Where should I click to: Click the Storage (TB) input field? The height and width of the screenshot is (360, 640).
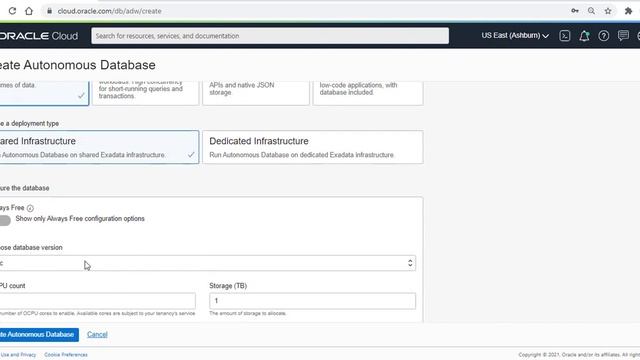click(x=312, y=301)
